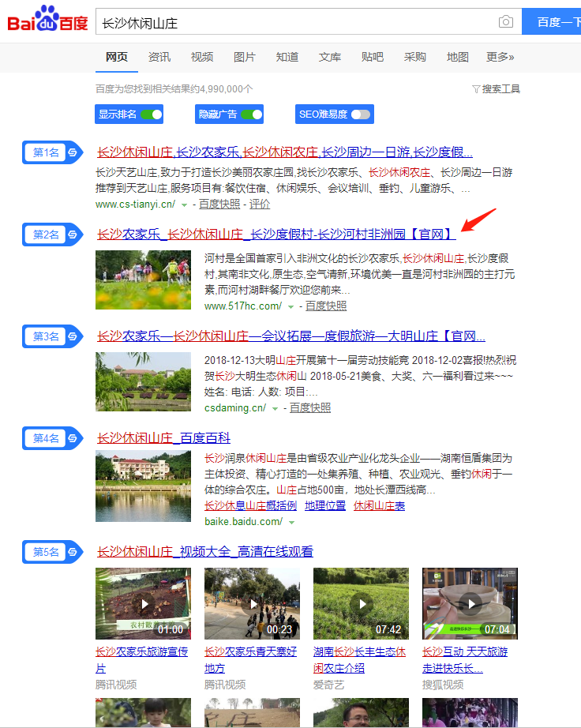Click the rank 3 badge link icon
The width and height of the screenshot is (581, 728).
[73, 336]
